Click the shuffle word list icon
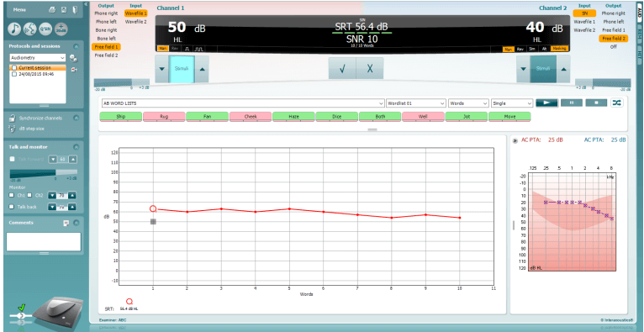644x332 pixels. coord(616,103)
